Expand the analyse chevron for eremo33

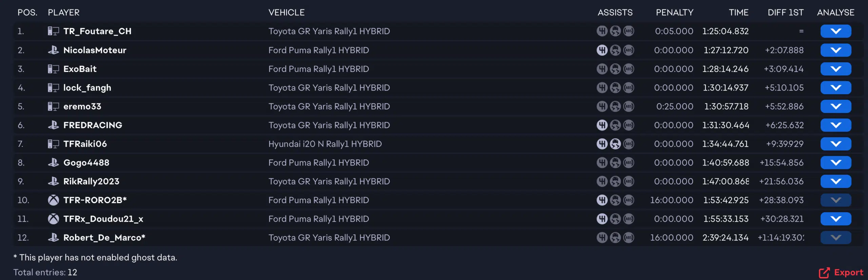pyautogui.click(x=835, y=106)
